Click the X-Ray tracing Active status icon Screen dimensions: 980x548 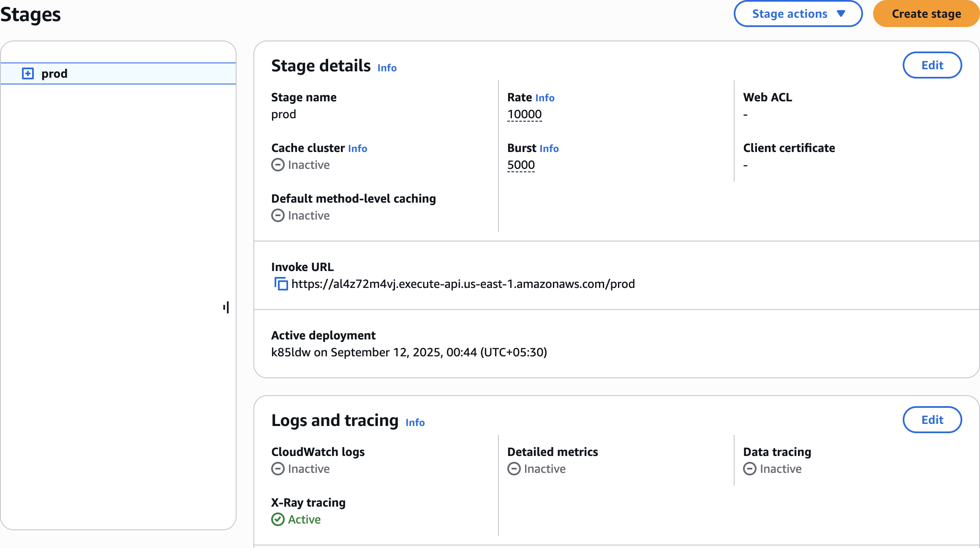tap(278, 519)
